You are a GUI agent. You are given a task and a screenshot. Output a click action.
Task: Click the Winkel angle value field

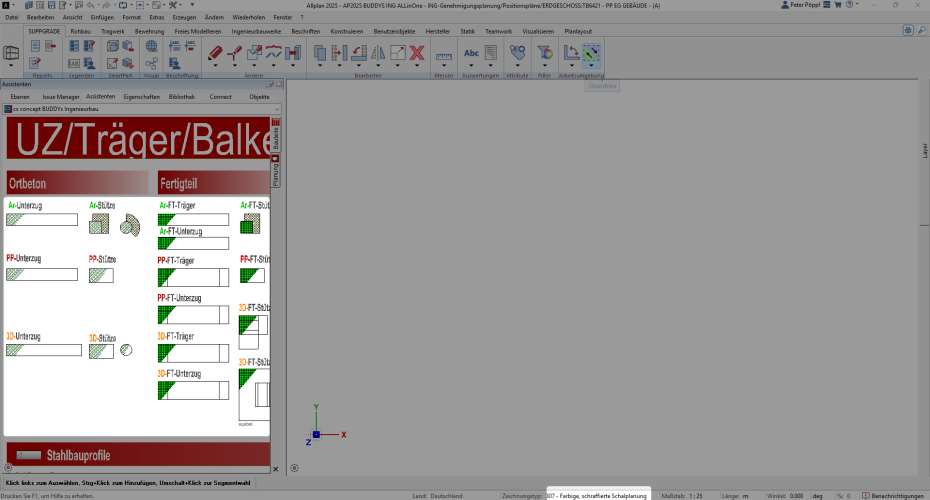click(x=796, y=495)
